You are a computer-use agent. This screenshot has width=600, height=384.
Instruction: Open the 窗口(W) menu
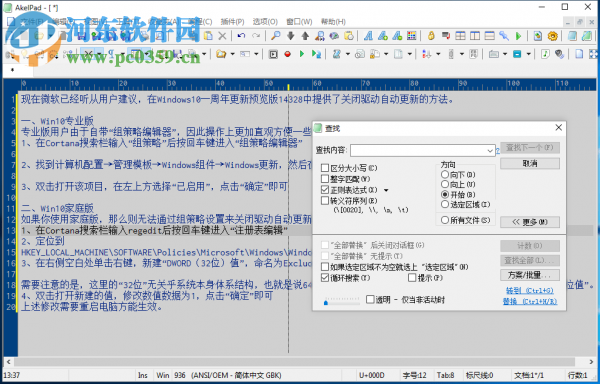[x=299, y=21]
